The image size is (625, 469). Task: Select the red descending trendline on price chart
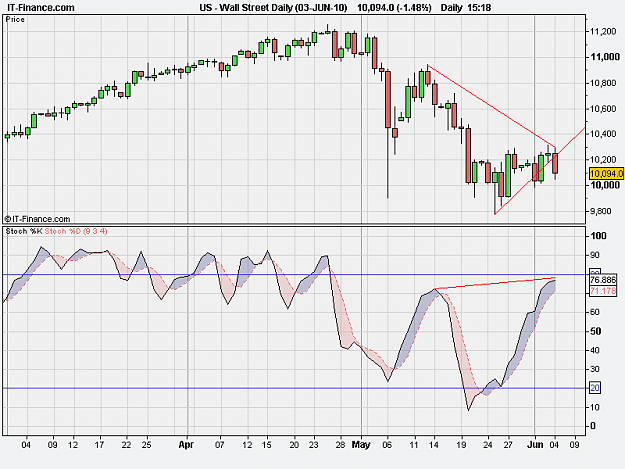[491, 106]
